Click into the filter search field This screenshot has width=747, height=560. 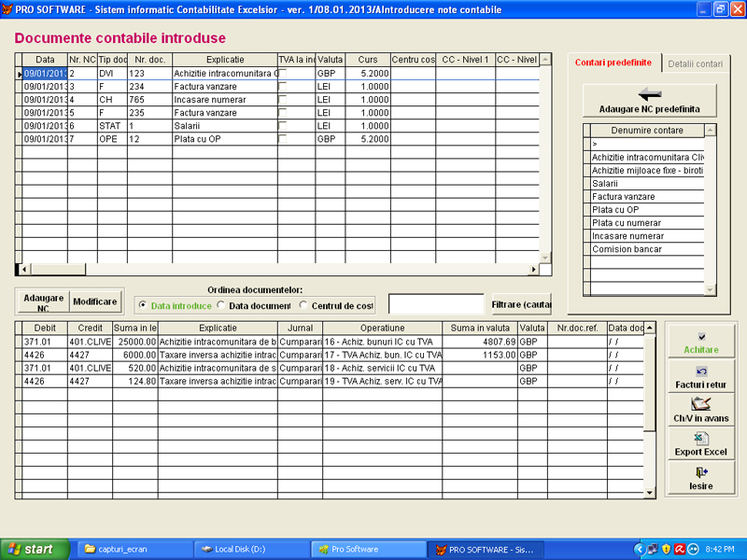point(436,304)
